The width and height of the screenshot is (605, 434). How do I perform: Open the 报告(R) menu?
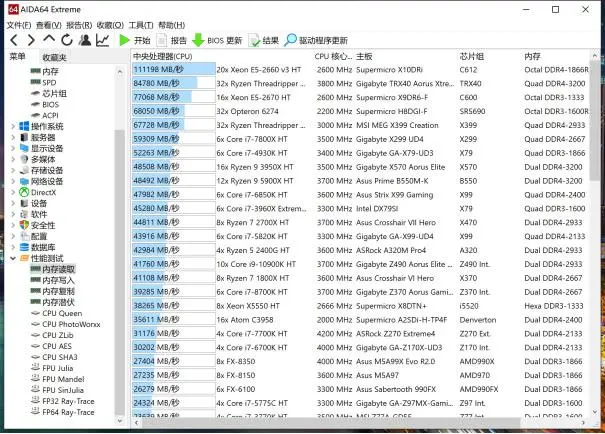(79, 25)
